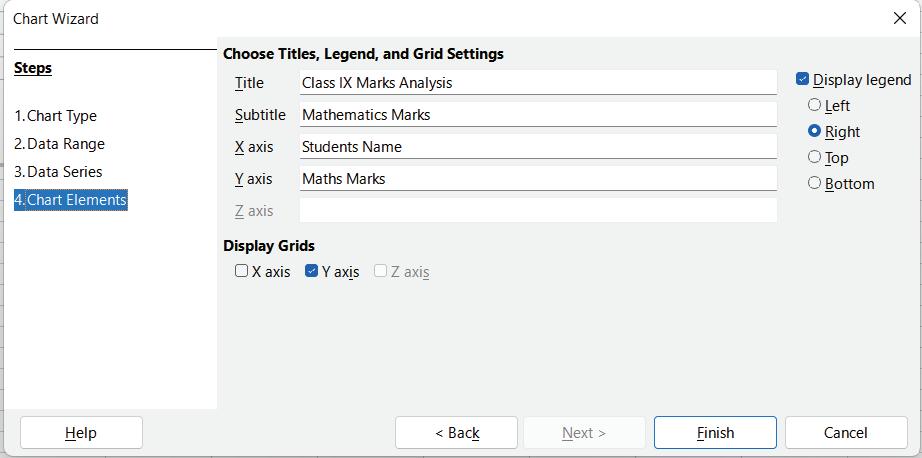The height and width of the screenshot is (458, 922).
Task: Enable X axis grid checkbox
Action: click(x=242, y=271)
